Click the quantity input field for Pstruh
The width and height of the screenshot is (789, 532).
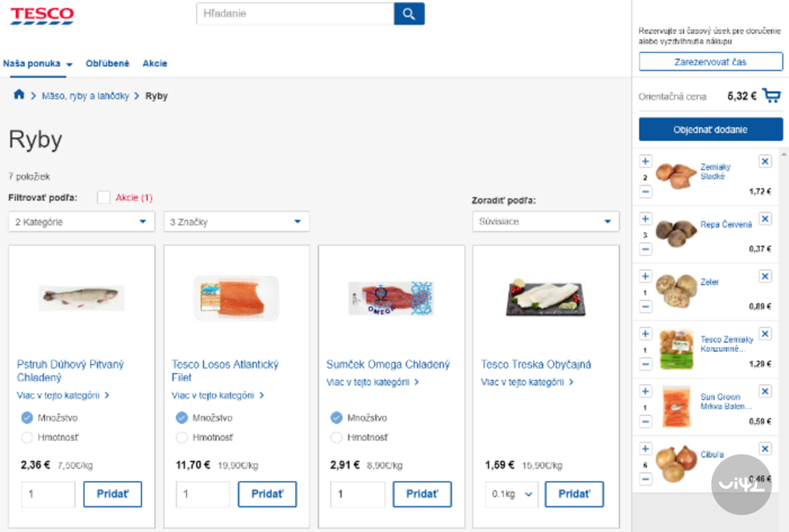tap(48, 494)
